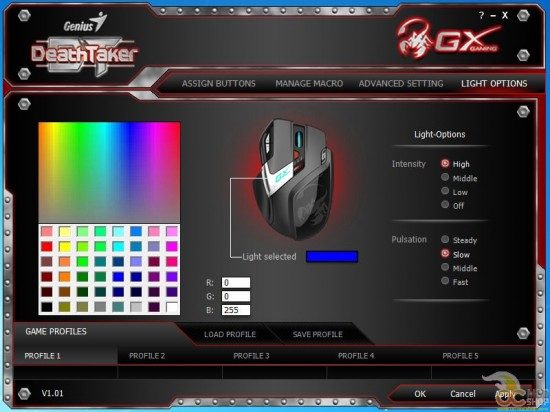This screenshot has height=412, width=550.
Task: Focus the G value input field
Action: click(236, 296)
